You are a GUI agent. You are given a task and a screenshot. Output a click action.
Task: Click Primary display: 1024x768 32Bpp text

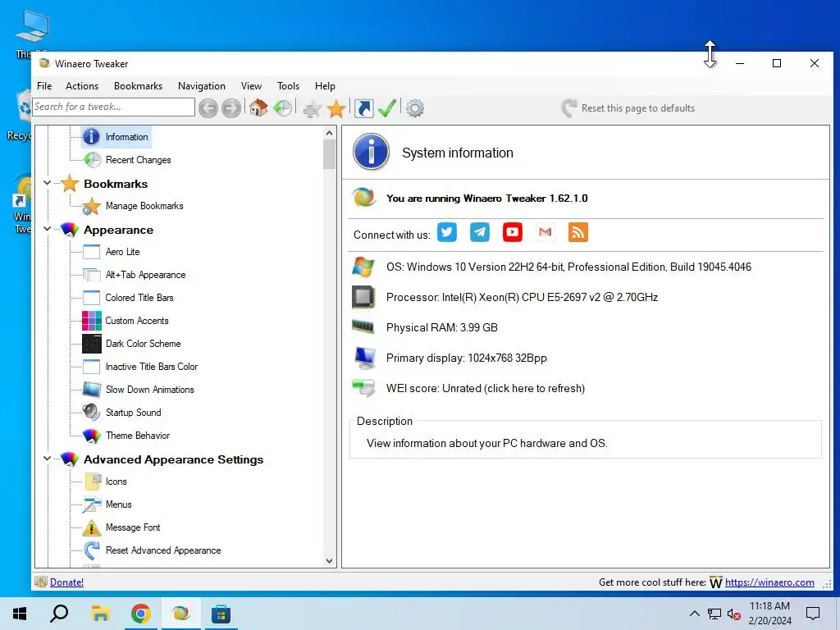pyautogui.click(x=467, y=358)
